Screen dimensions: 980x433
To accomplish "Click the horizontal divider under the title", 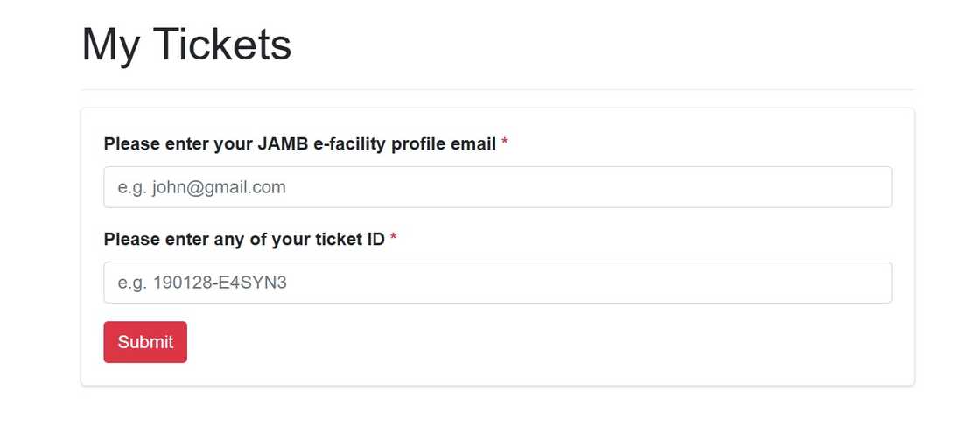I will tap(497, 89).
